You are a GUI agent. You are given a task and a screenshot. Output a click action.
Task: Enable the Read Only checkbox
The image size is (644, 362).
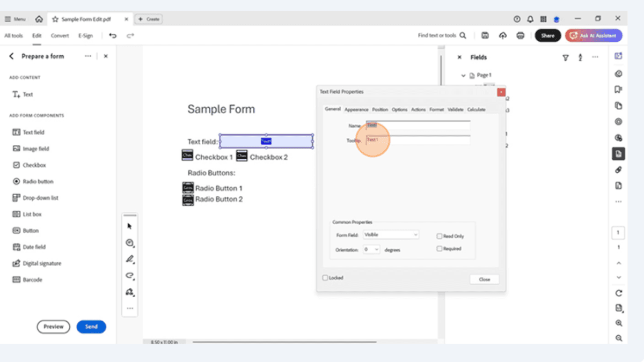(438, 235)
